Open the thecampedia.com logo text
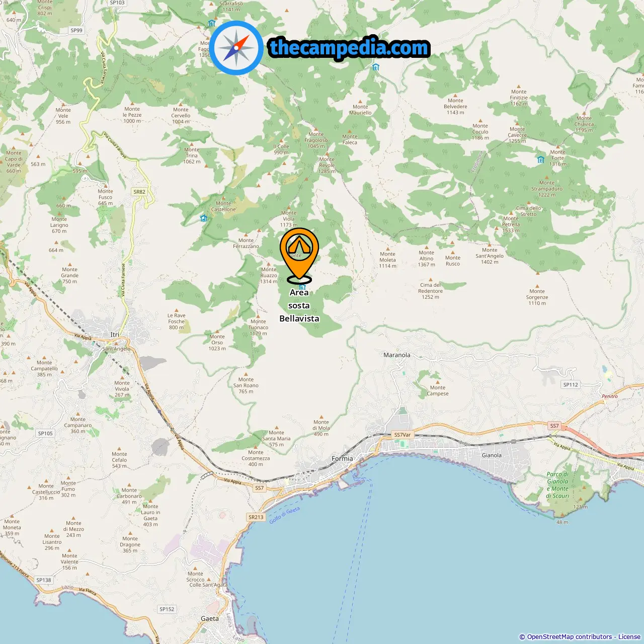Viewport: 644px width, 644px height. [x=349, y=48]
